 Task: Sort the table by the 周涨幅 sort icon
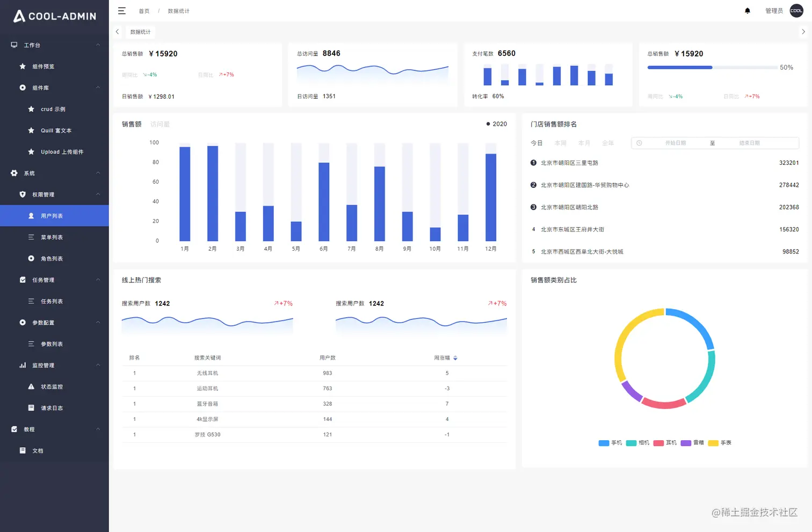[x=455, y=358]
